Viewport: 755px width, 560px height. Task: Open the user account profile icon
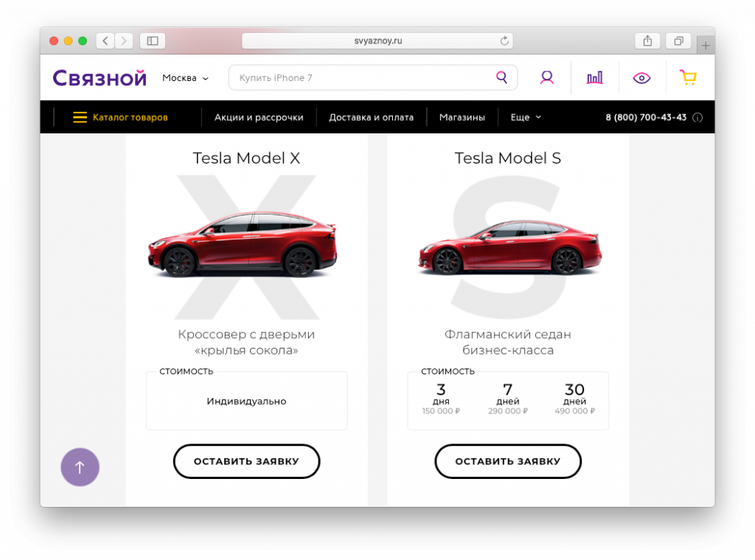coord(546,77)
